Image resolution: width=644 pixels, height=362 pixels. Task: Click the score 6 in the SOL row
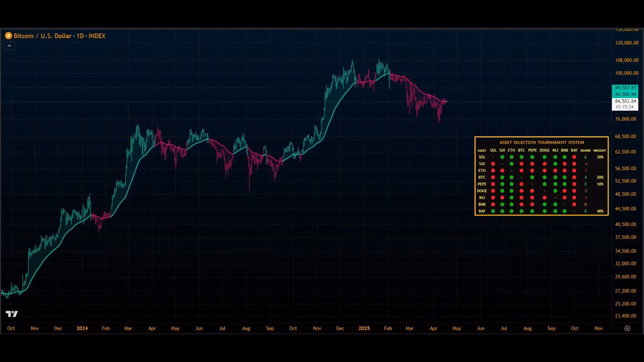pos(585,157)
